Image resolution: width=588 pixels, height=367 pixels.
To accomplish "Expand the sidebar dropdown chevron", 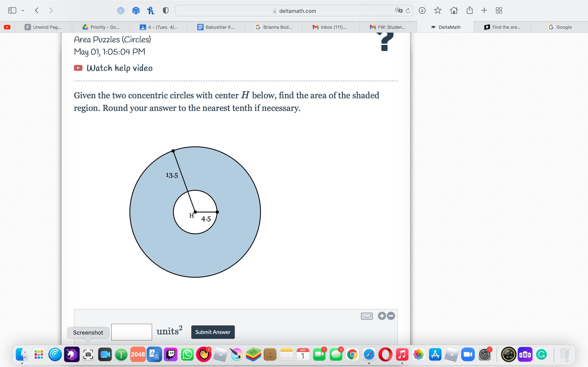I will [x=23, y=10].
